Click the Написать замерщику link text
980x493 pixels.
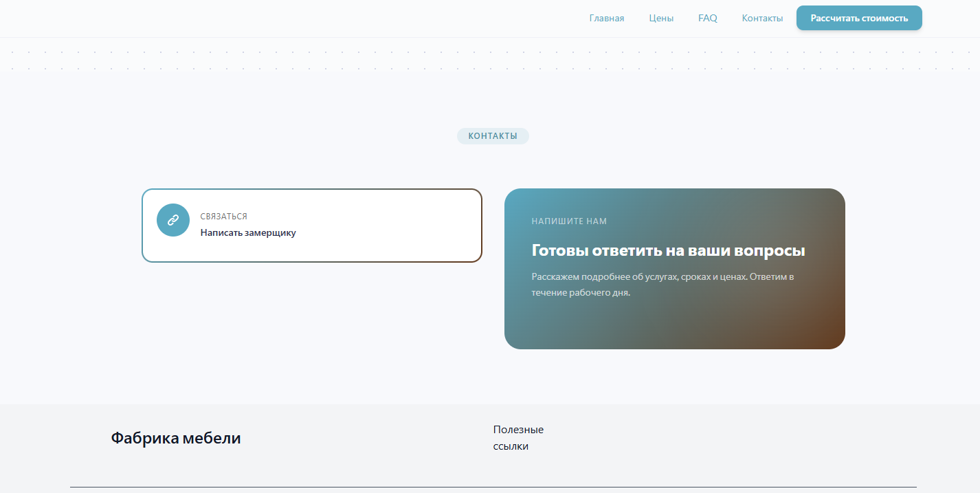[x=248, y=233]
